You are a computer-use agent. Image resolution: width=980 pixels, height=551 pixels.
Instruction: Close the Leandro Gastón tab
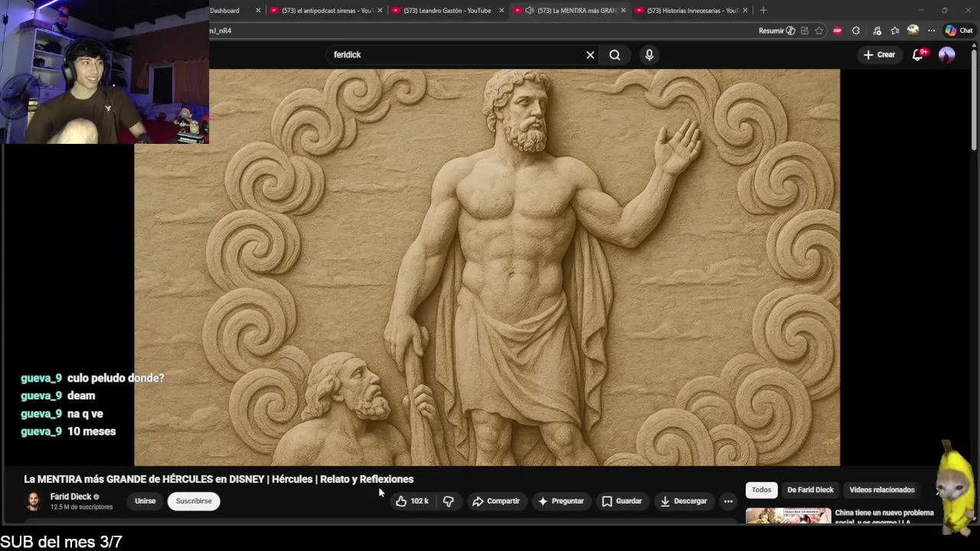501,11
